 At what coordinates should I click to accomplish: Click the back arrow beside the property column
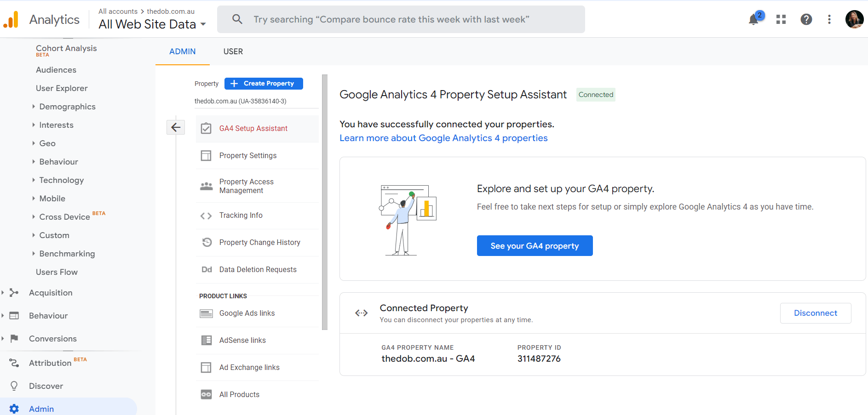point(176,127)
